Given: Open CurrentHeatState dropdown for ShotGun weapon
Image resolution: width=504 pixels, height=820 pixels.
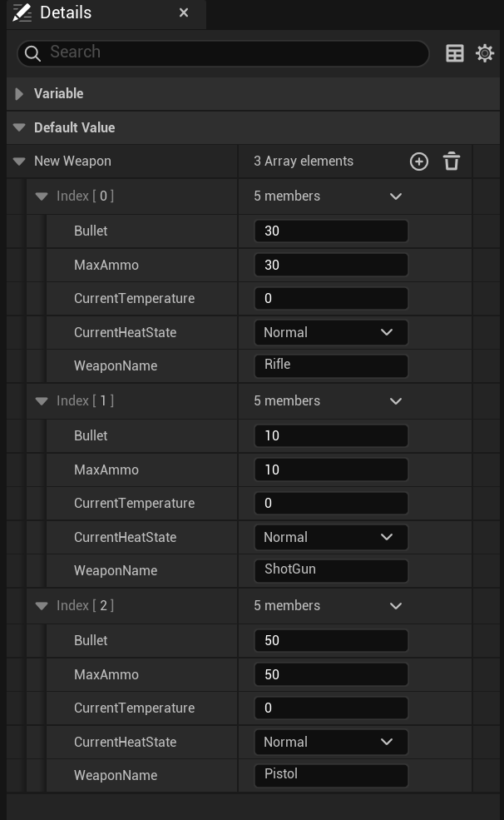Looking at the screenshot, I should [x=330, y=537].
